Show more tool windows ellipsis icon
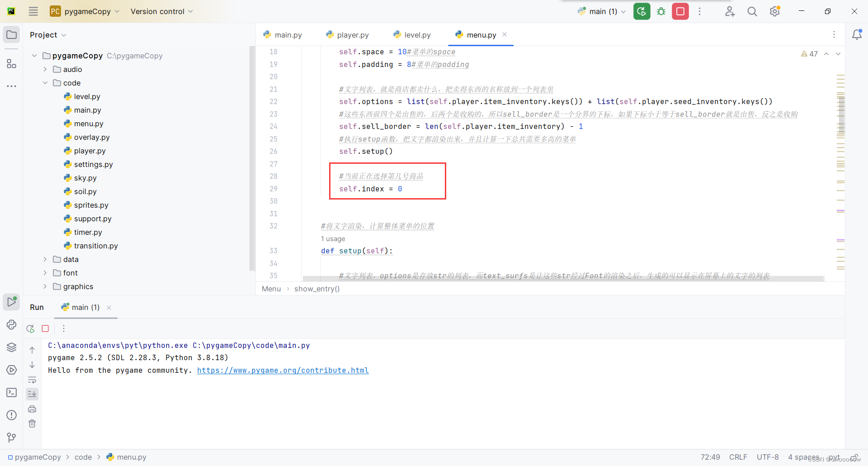 click(11, 86)
